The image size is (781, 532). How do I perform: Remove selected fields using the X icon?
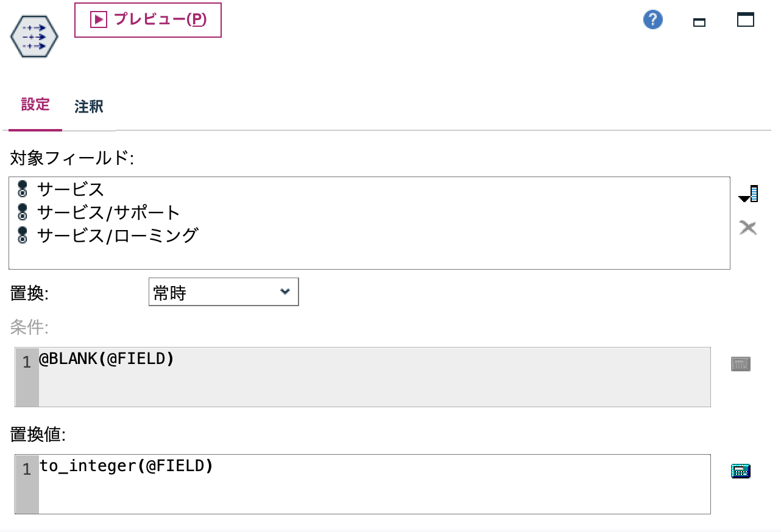tap(749, 227)
